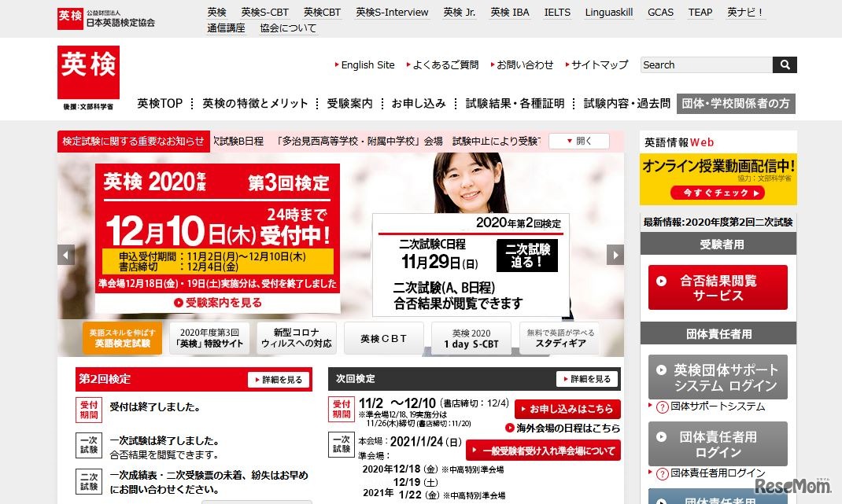Expand important notices with 開く button
Viewport: 842px width, 504px height.
[x=579, y=142]
